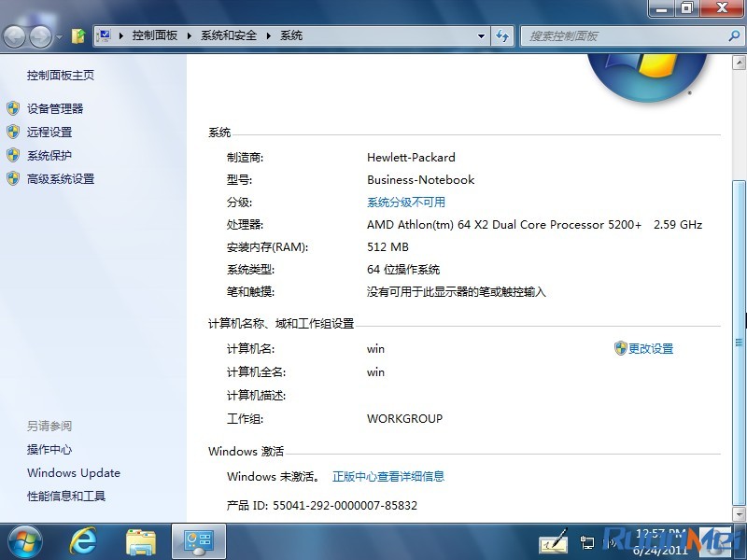This screenshot has width=747, height=560.
Task: Open the Windows Start menu orb
Action: (25, 542)
